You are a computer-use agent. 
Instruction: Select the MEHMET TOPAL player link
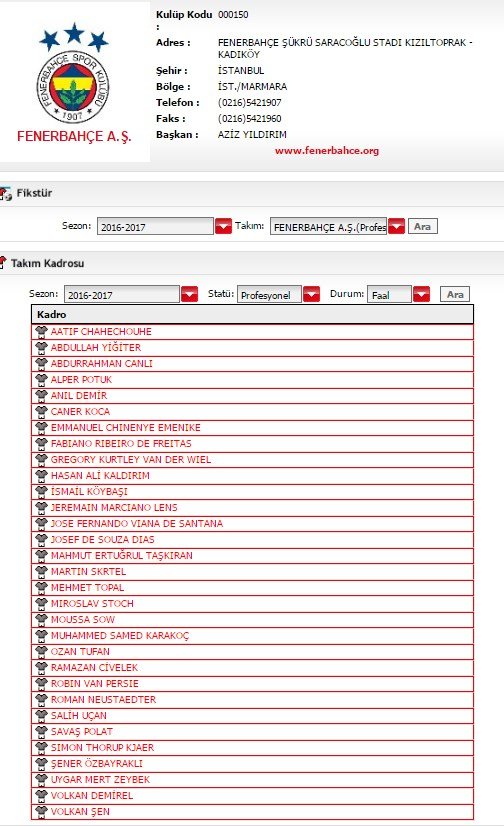pos(87,587)
